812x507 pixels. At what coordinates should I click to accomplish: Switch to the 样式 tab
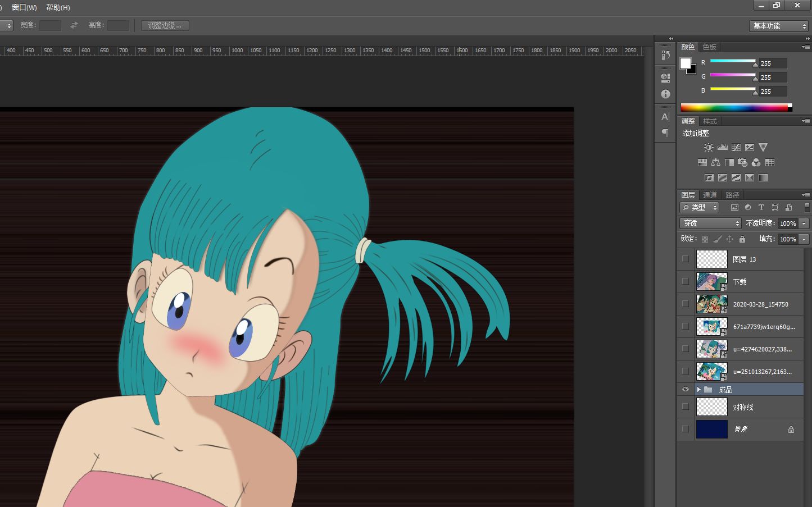pyautogui.click(x=710, y=121)
